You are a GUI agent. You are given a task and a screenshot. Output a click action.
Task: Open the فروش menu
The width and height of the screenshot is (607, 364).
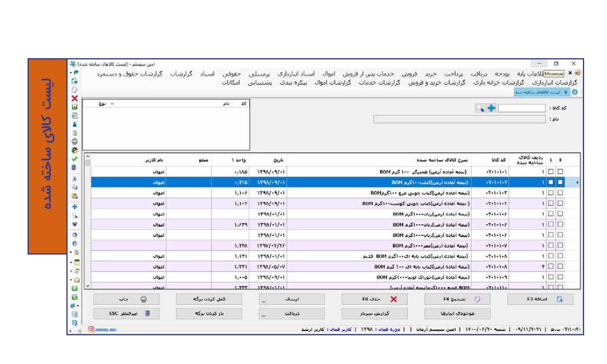409,74
